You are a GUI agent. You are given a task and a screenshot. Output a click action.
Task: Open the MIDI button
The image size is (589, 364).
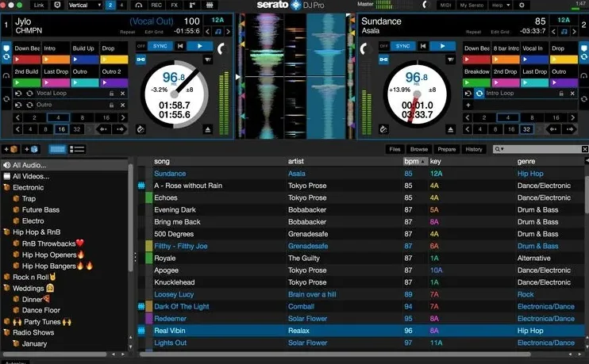pos(445,6)
